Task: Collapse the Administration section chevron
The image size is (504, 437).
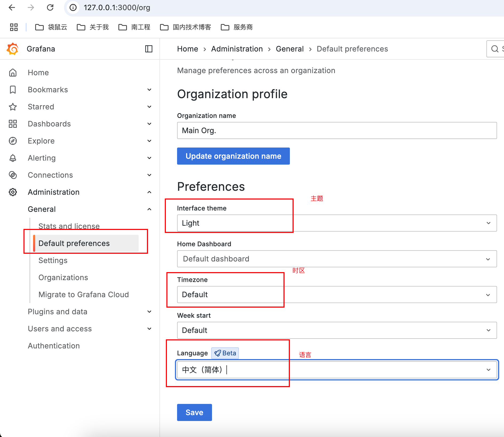Action: click(149, 192)
